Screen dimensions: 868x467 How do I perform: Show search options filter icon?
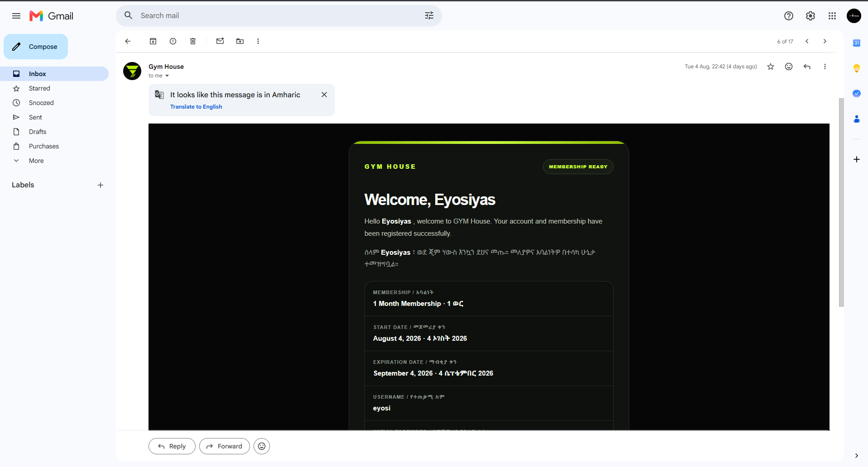[429, 15]
